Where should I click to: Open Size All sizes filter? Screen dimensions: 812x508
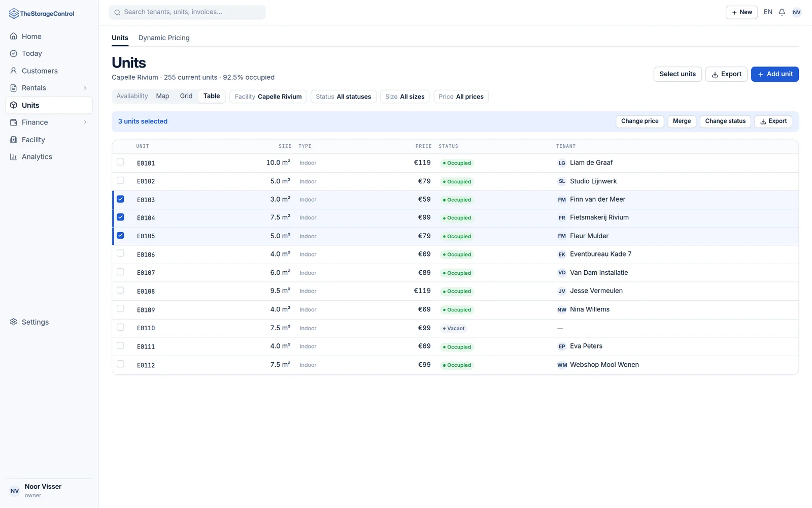(x=405, y=97)
